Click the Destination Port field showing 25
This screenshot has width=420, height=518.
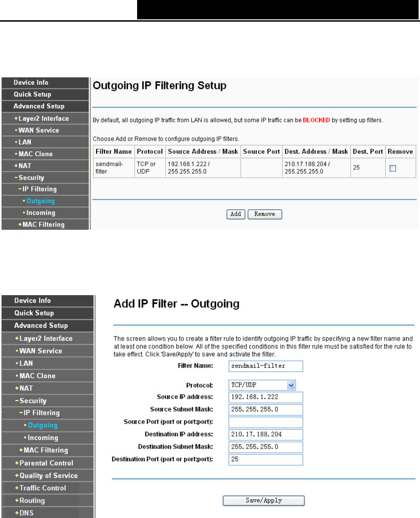coord(265,460)
